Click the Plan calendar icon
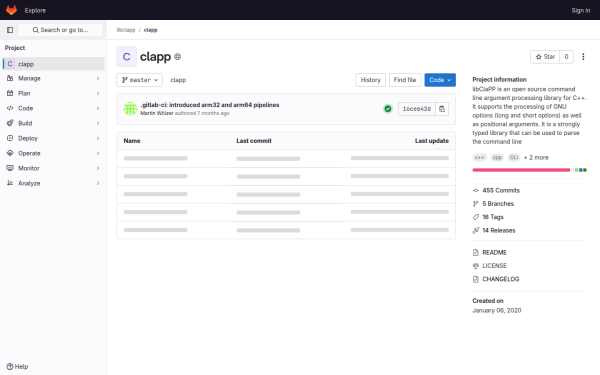 point(10,93)
